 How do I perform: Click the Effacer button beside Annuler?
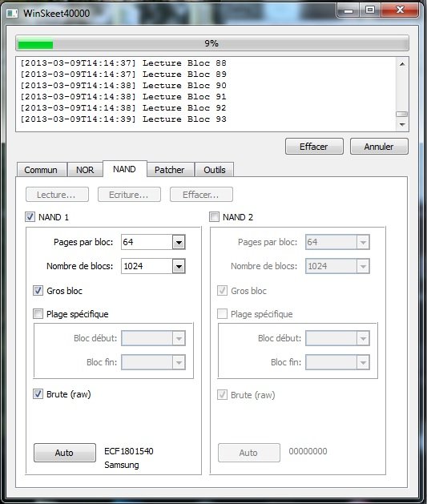(314, 147)
